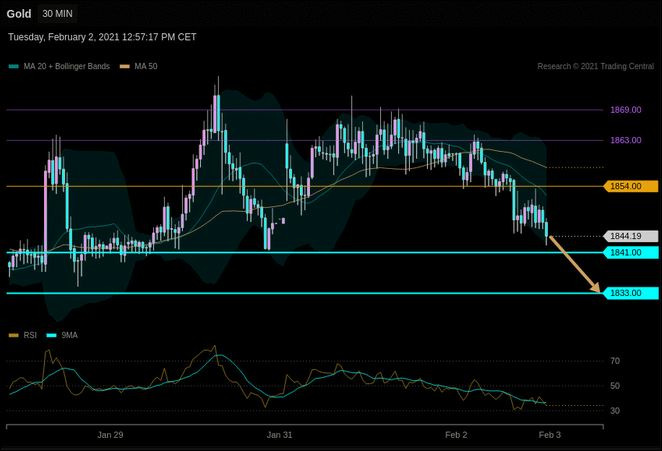The image size is (662, 451).
Task: Click the 1869.00 resistance price label
Action: click(626, 110)
